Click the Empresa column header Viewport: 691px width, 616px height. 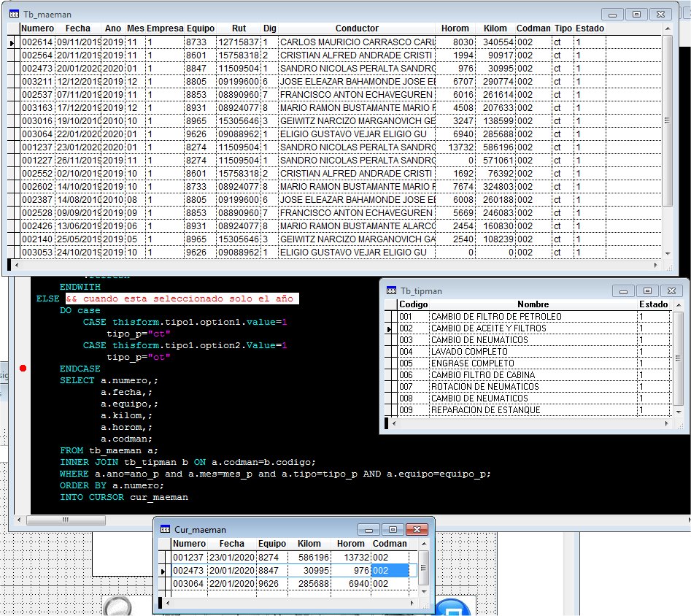click(165, 28)
